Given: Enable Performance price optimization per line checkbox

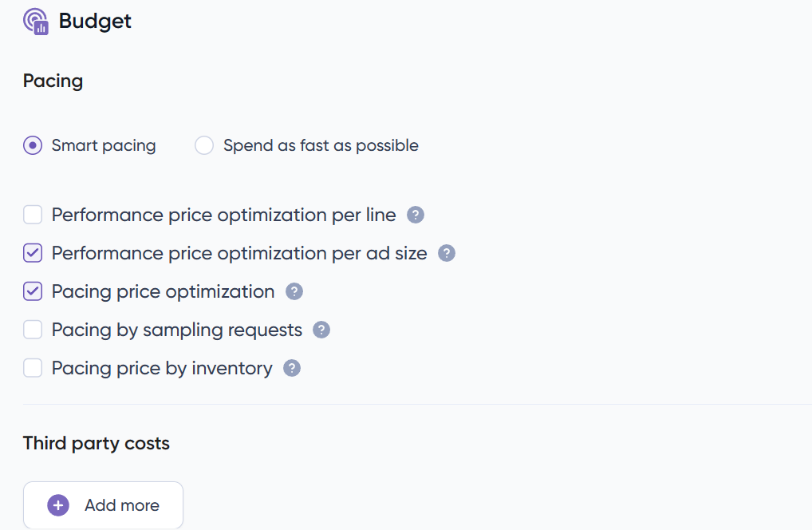Looking at the screenshot, I should point(33,215).
